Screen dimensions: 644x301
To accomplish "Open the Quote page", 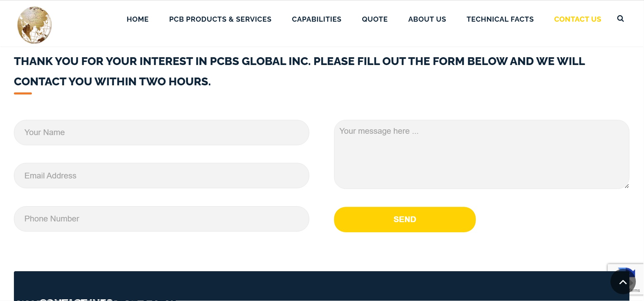I will point(374,19).
